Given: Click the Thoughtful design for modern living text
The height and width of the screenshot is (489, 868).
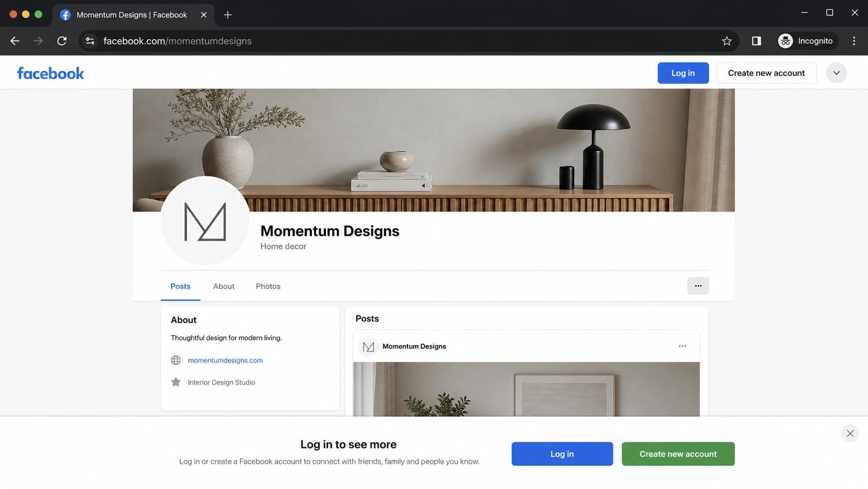Looking at the screenshot, I should click(x=226, y=338).
